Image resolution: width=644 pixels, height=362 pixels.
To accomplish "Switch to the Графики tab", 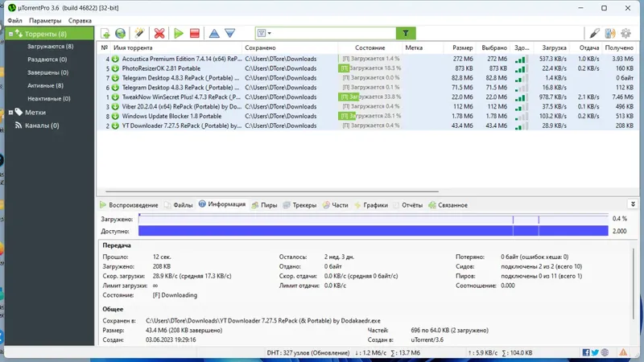I will [371, 205].
